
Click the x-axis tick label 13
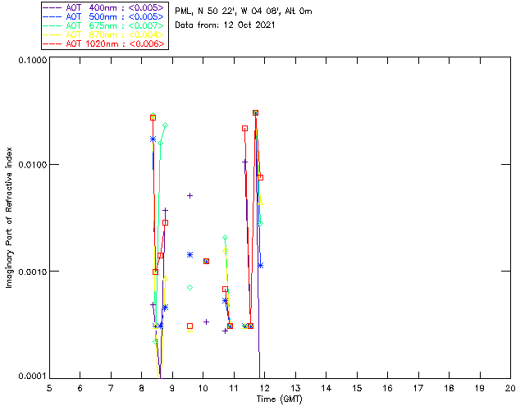coord(295,388)
